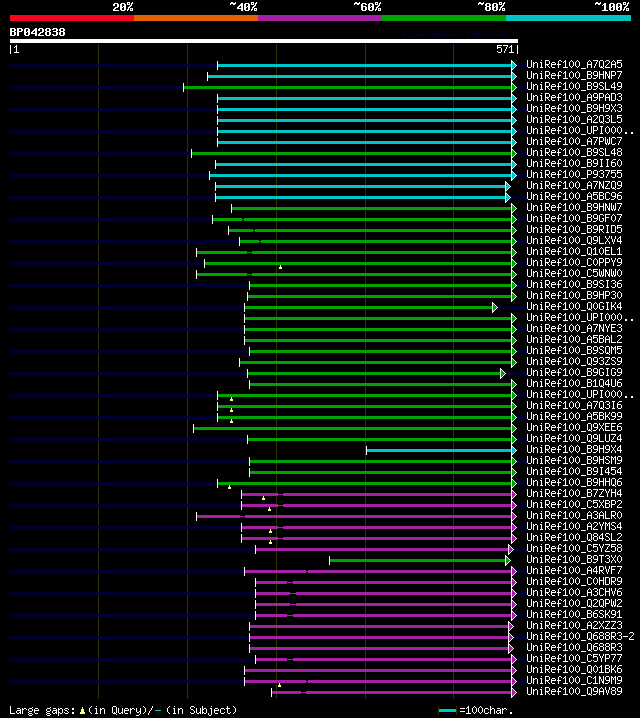Screen dimensions: 640x718
Task: Select the UniRef100_B9H9X3 label
Action: tap(574, 109)
